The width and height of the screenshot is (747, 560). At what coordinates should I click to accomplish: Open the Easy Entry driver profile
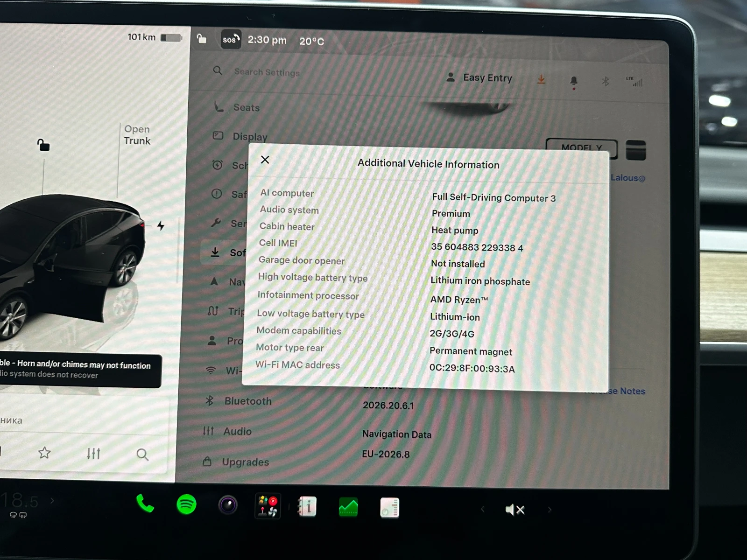point(479,78)
